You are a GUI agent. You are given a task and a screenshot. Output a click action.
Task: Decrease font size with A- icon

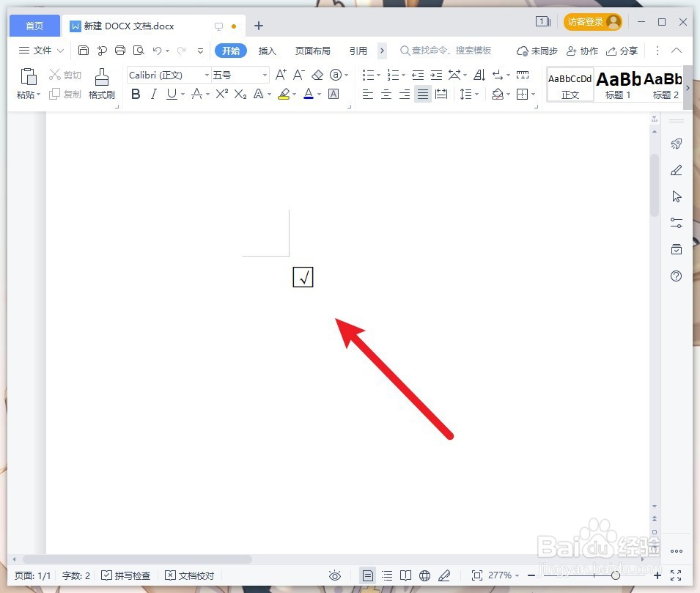pyautogui.click(x=298, y=75)
